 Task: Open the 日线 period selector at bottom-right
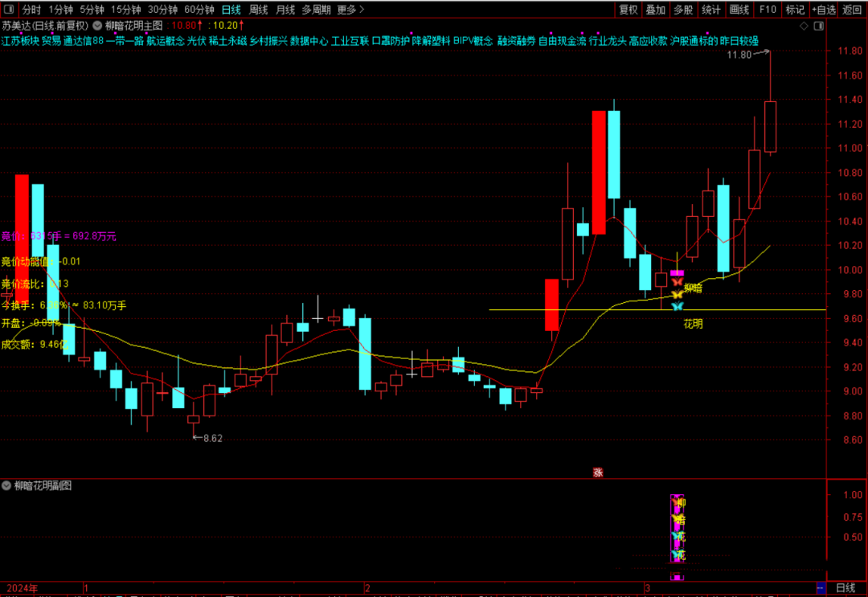(845, 587)
